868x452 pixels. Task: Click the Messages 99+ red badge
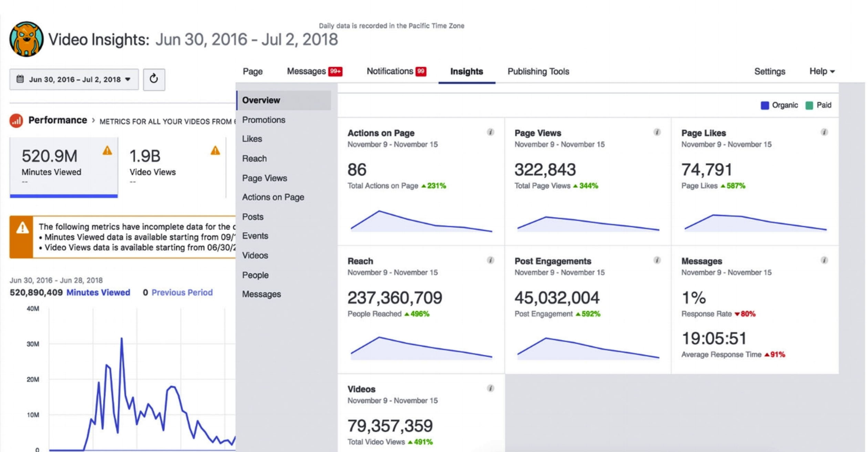pyautogui.click(x=335, y=71)
